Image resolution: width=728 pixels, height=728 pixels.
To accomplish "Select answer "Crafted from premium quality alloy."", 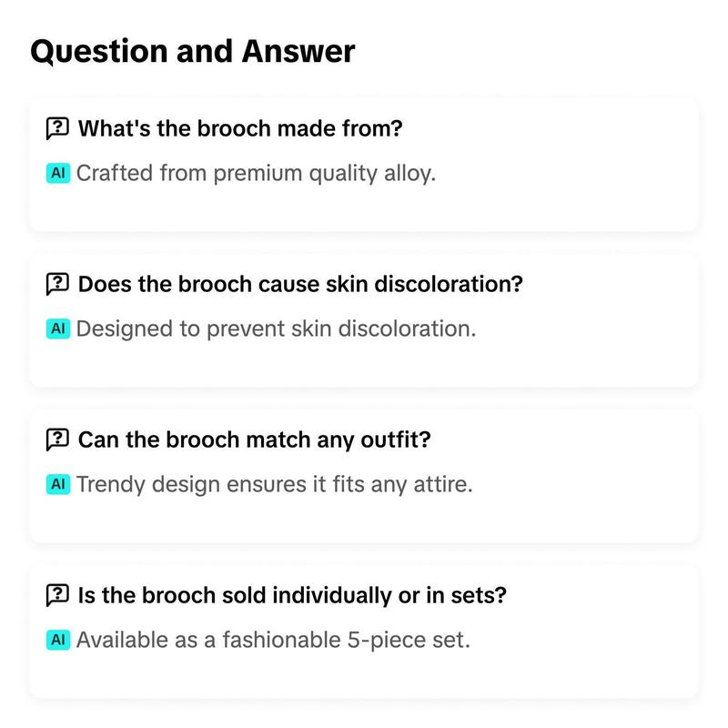I will (256, 174).
